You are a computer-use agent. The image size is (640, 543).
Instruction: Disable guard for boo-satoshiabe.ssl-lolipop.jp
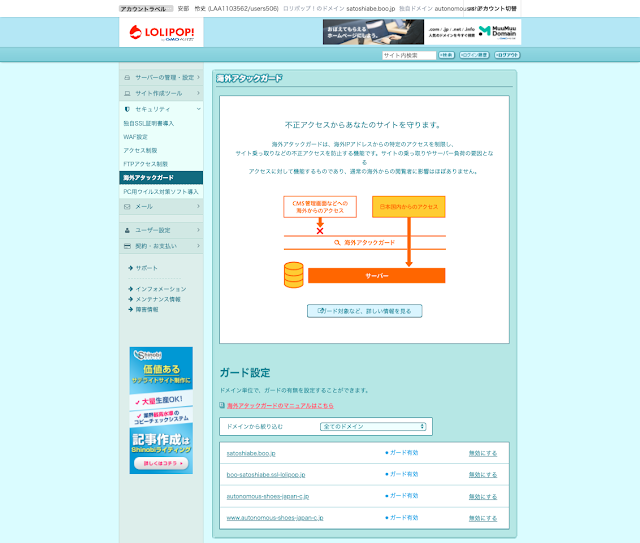point(482,474)
